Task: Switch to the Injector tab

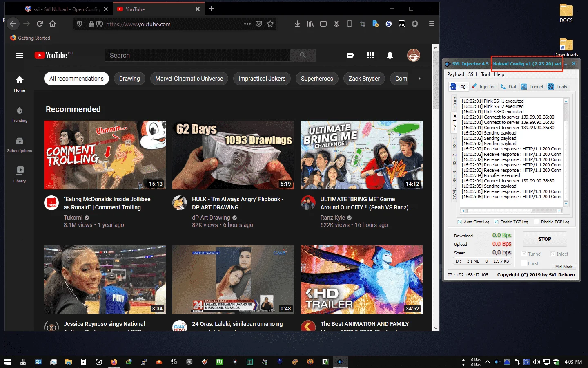Action: [x=483, y=87]
